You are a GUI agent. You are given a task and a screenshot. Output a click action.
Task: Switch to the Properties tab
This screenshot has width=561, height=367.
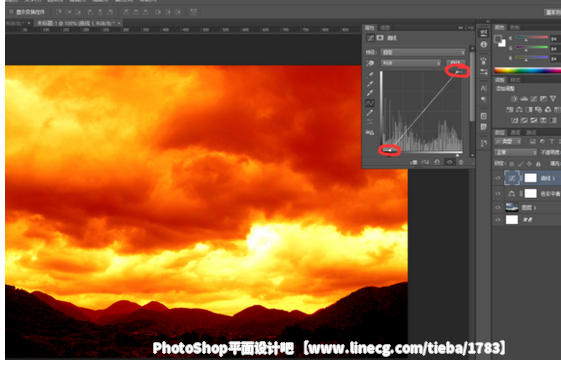tap(370, 28)
